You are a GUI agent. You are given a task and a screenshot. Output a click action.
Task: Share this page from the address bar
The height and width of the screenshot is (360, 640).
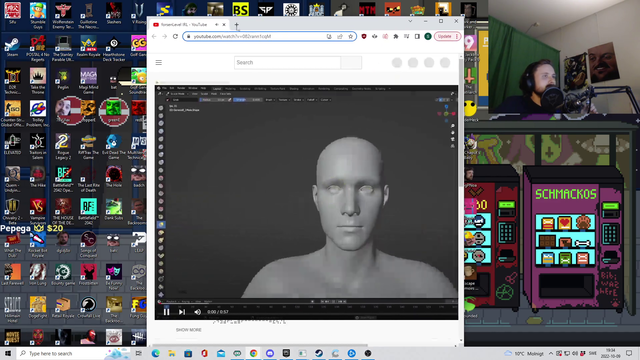[x=340, y=36]
